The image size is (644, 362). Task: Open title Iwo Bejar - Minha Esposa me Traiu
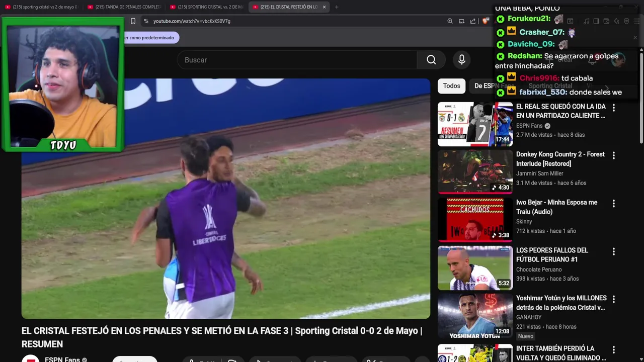tap(556, 207)
